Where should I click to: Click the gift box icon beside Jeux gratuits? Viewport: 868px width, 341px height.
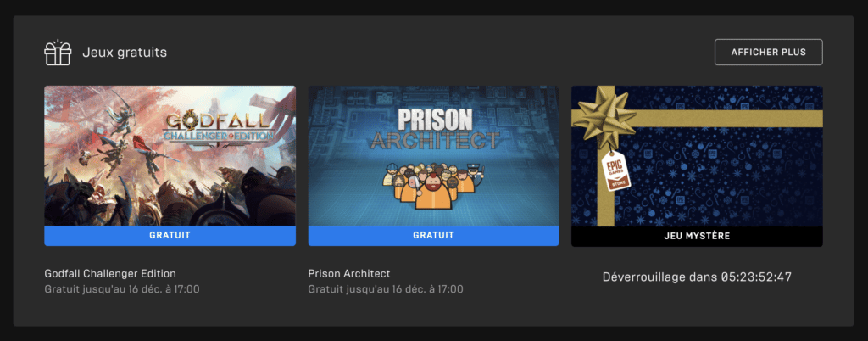coord(58,53)
